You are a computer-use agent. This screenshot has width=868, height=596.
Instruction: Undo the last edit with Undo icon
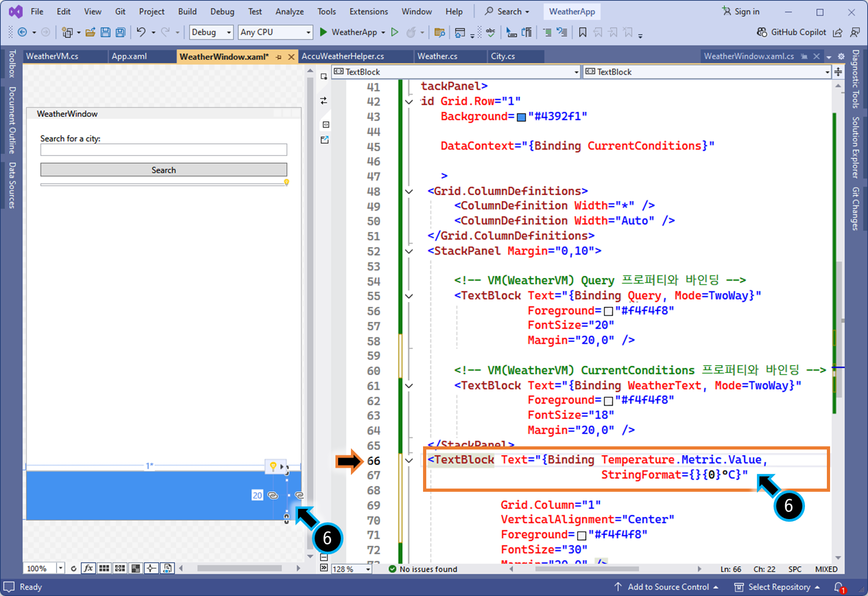point(141,32)
